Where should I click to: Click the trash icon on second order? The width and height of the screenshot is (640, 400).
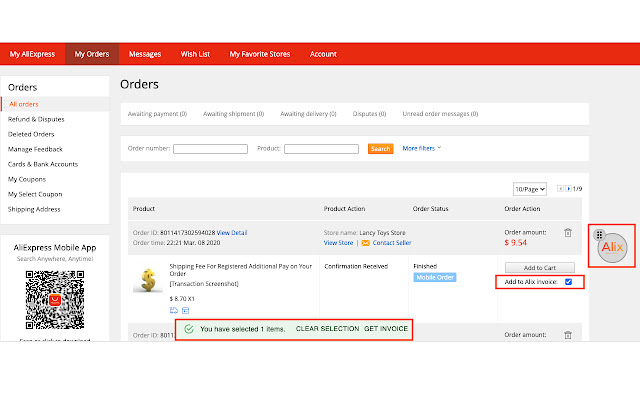pos(568,335)
